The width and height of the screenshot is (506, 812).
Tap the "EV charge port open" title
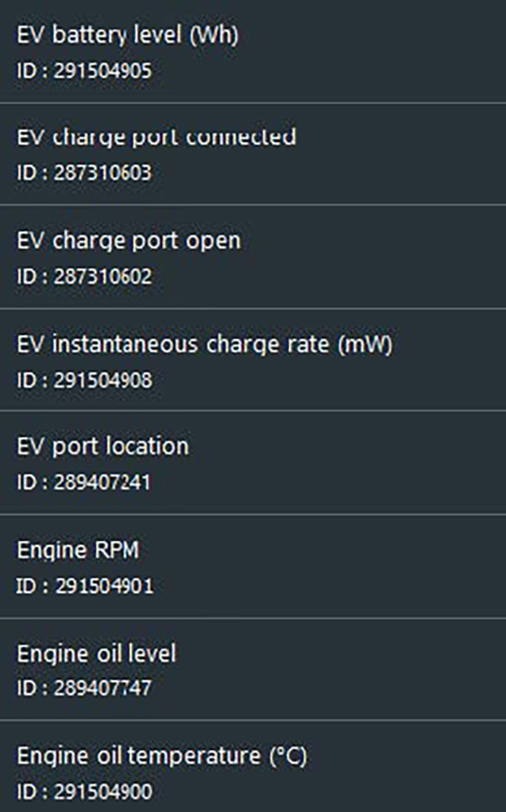[129, 241]
